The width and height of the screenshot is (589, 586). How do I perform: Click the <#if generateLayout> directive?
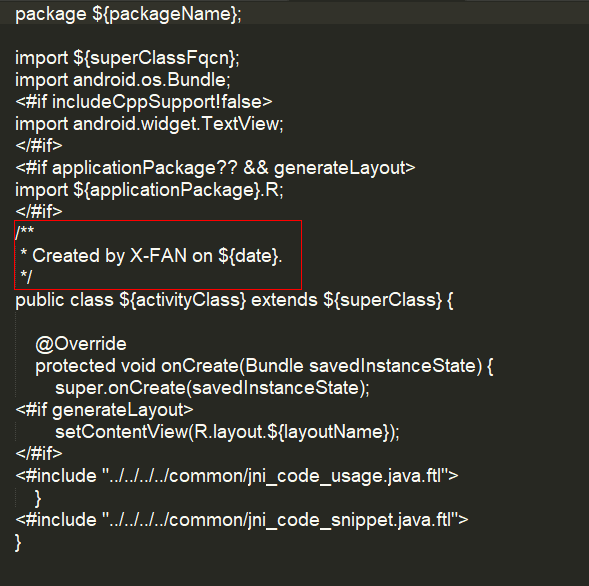click(x=104, y=410)
